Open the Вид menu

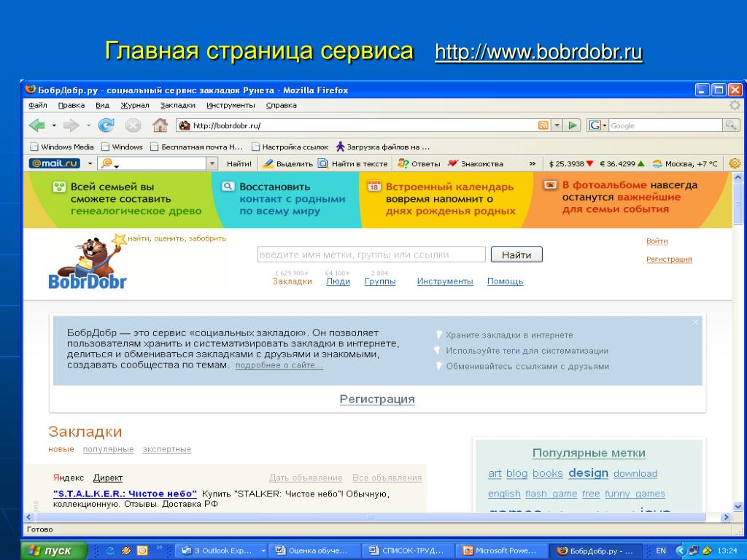(x=102, y=105)
